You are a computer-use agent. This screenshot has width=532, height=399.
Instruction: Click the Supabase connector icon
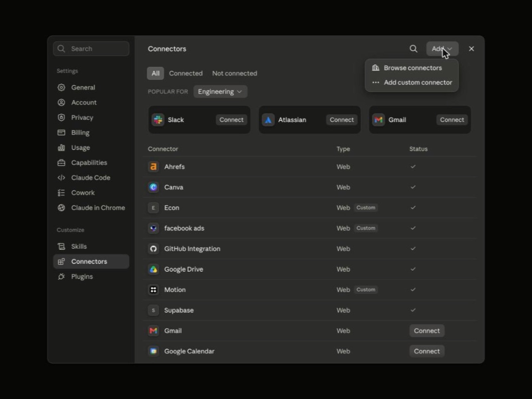[x=153, y=310]
